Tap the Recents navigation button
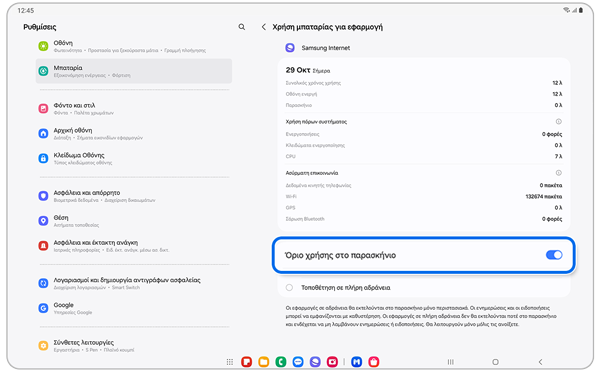This screenshot has height=371, width=600. point(451,362)
